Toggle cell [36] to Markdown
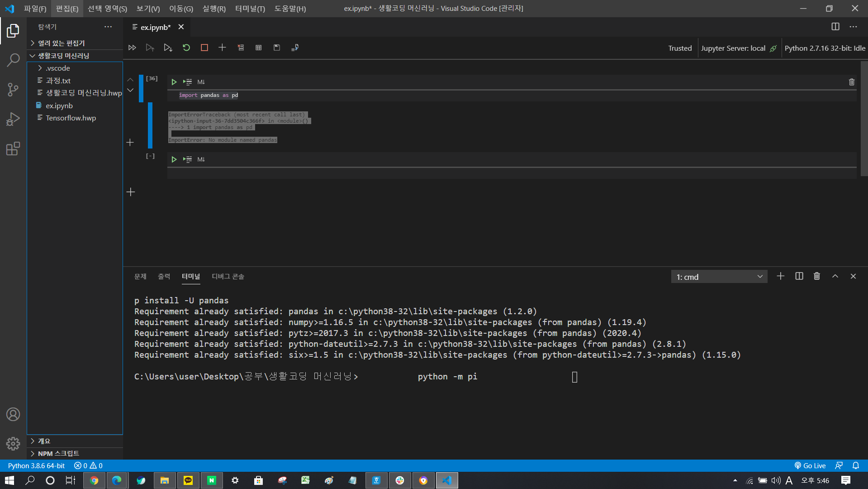Viewport: 868px width, 489px height. (x=201, y=82)
